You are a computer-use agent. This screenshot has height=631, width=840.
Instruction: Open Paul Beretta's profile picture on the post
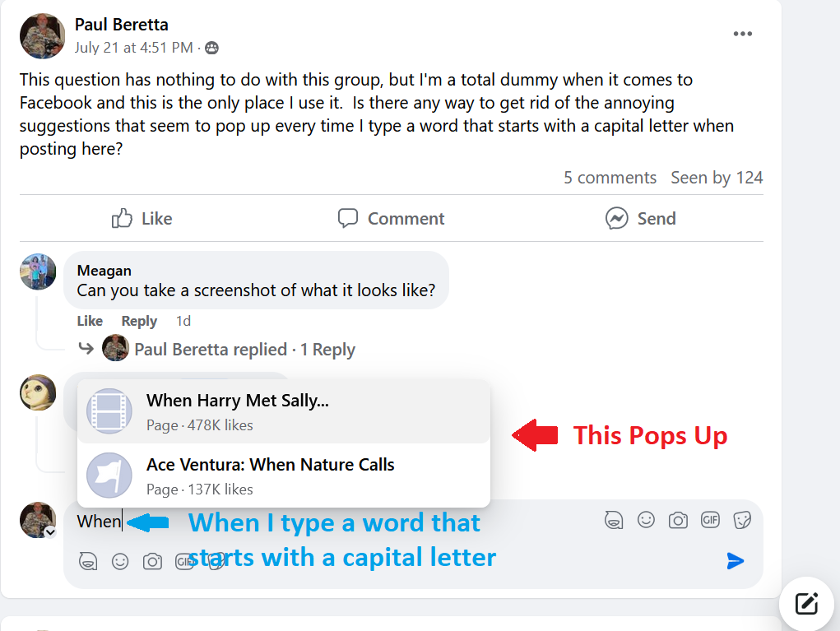click(42, 36)
